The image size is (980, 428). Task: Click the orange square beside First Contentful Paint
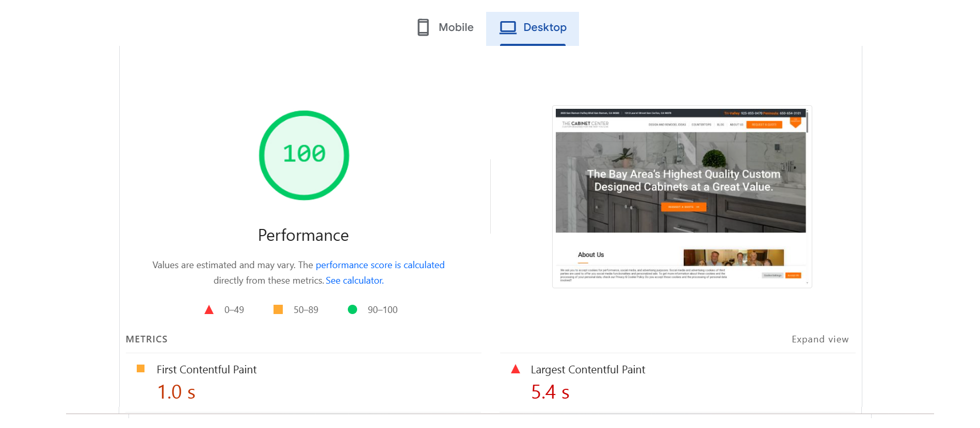click(140, 368)
